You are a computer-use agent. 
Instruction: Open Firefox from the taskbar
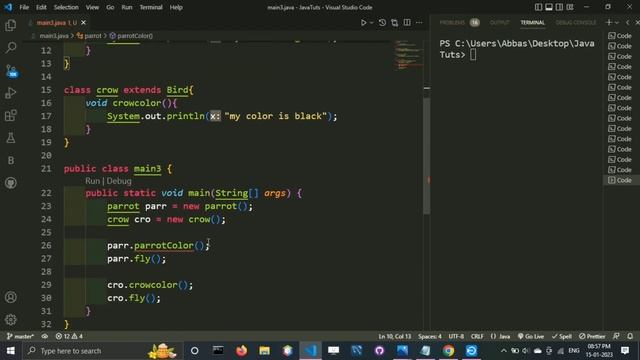tap(241, 351)
